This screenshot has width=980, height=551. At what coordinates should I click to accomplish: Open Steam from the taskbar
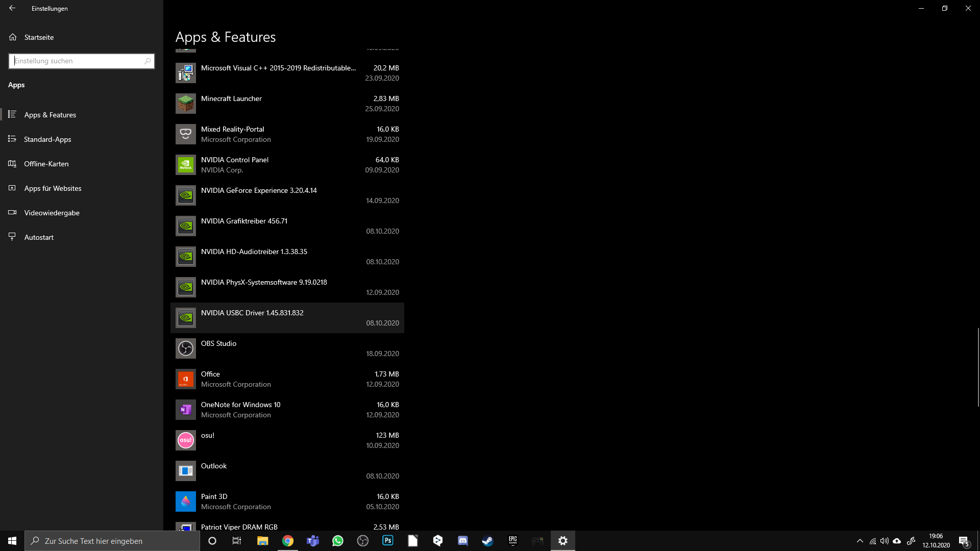pyautogui.click(x=487, y=541)
